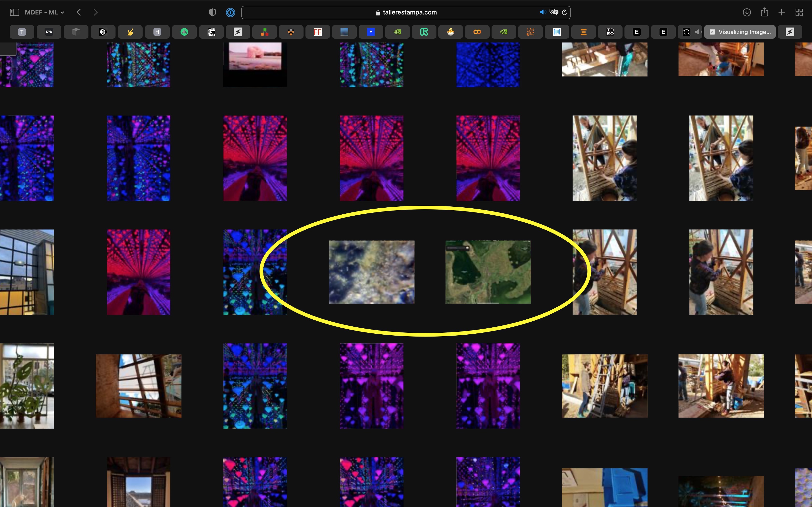Select the monstera plant window thumbnail

(27, 386)
